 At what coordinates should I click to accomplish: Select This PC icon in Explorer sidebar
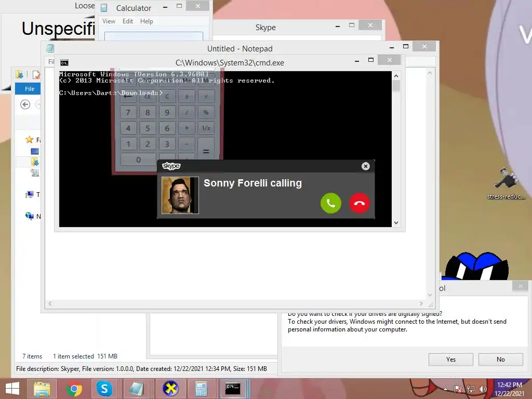pyautogui.click(x=30, y=194)
